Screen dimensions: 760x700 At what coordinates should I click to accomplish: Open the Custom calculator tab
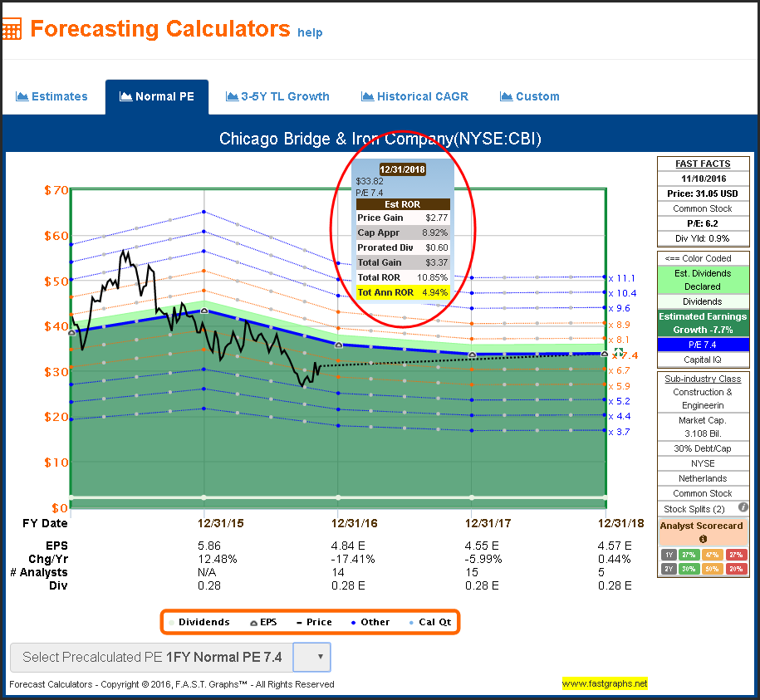(x=530, y=97)
